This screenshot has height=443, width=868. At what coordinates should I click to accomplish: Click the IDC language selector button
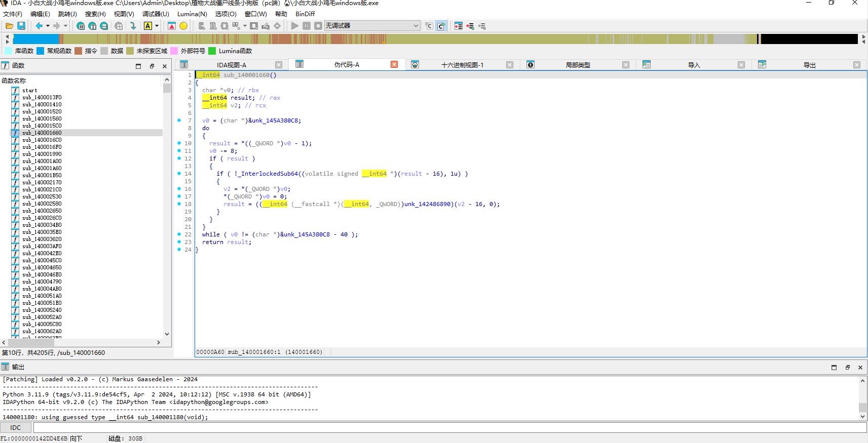point(16,428)
